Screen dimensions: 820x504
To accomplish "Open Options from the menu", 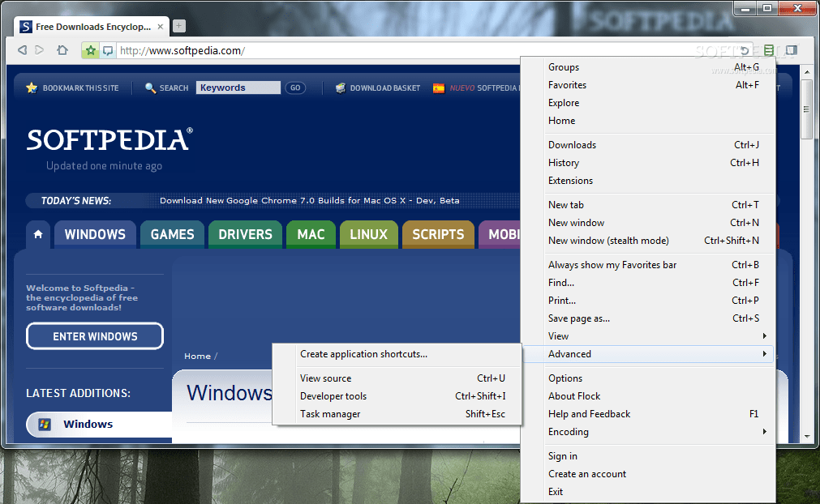I will pos(649,378).
